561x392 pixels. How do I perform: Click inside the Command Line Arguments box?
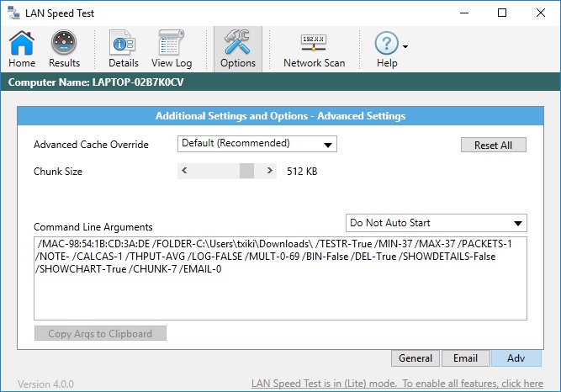tap(281, 278)
